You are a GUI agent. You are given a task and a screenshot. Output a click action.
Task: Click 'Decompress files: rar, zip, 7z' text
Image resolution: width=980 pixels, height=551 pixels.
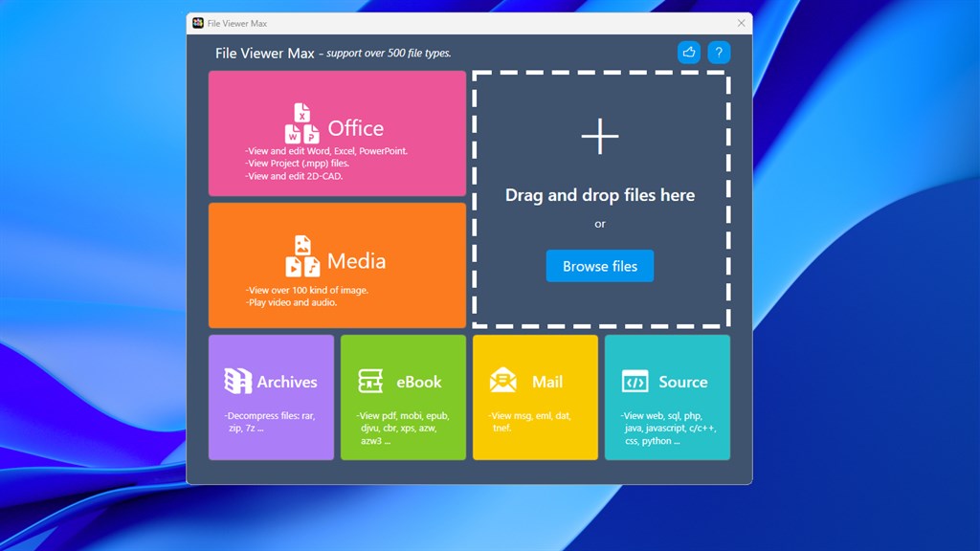pos(269,422)
